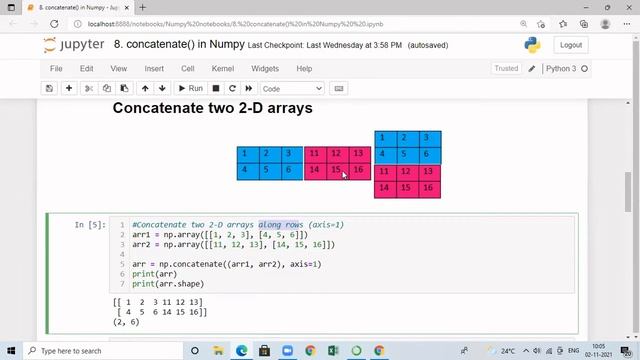
Task: Open the Windows Start menu
Action: tap(11, 351)
